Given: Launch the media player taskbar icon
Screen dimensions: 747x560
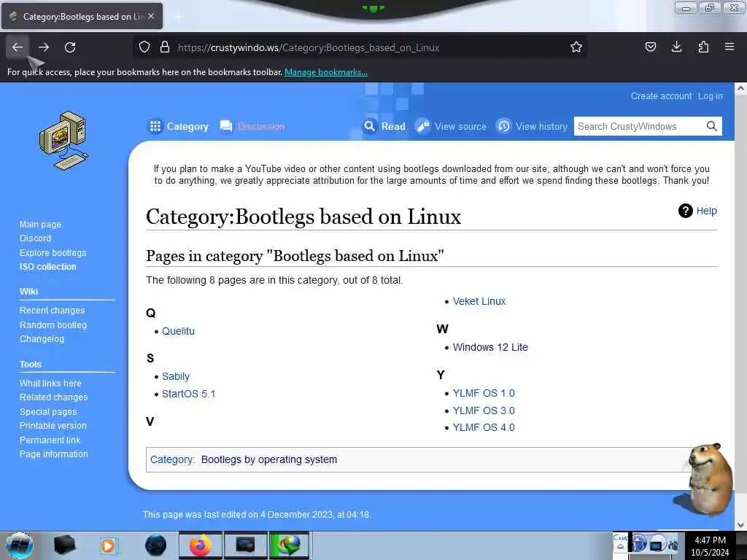Looking at the screenshot, I should [109, 545].
